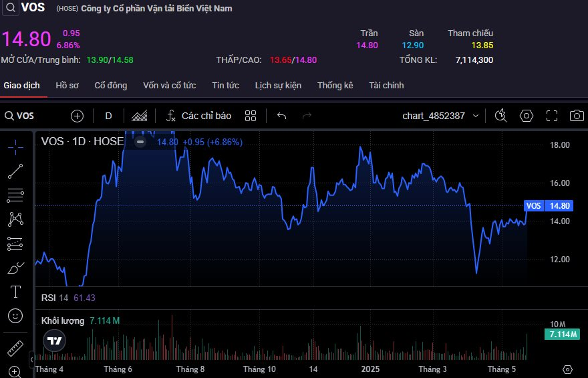Image resolution: width=588 pixels, height=378 pixels.
Task: Open the Cổ đông tab
Action: (x=111, y=86)
